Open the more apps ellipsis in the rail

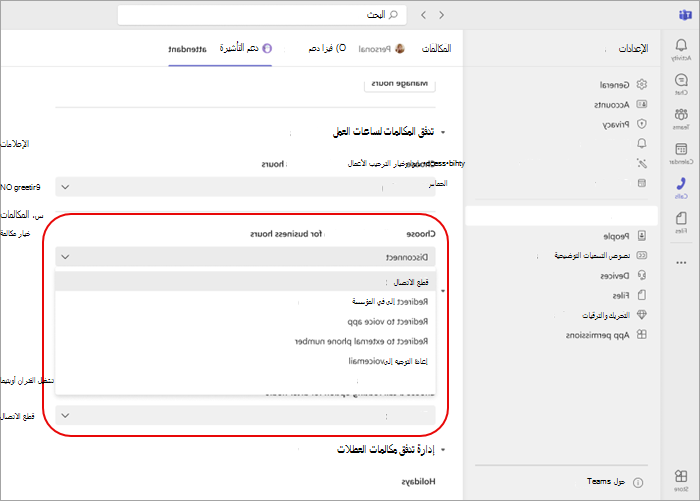(681, 263)
